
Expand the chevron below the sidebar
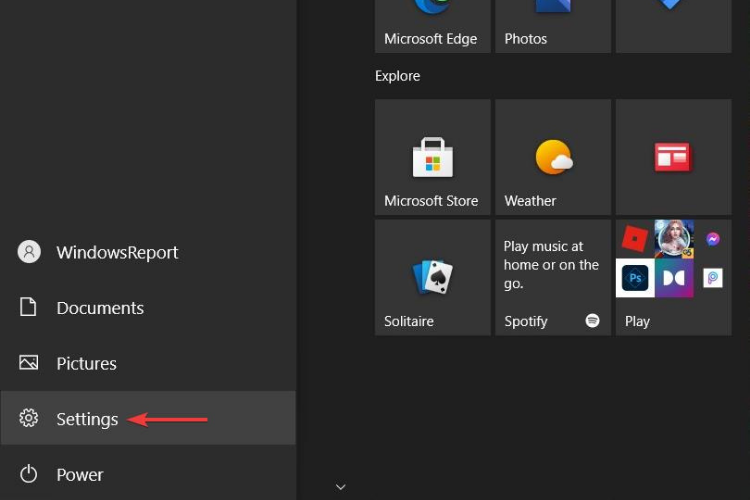click(x=341, y=487)
